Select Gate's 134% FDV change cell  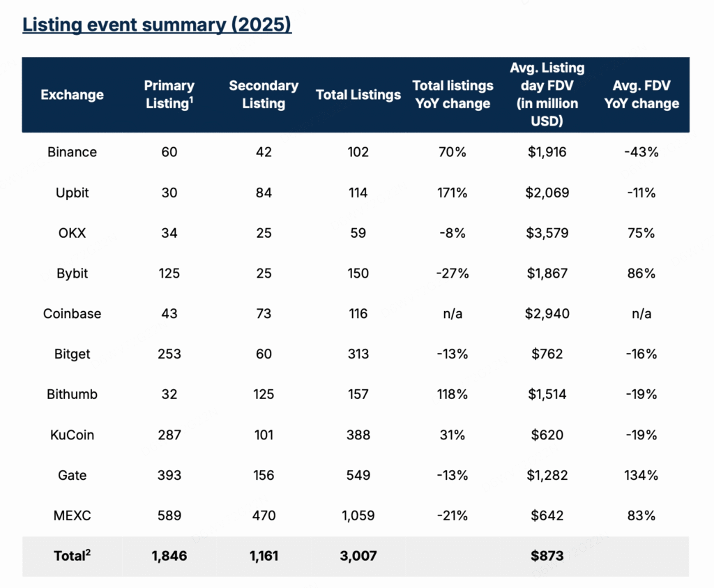(x=641, y=476)
